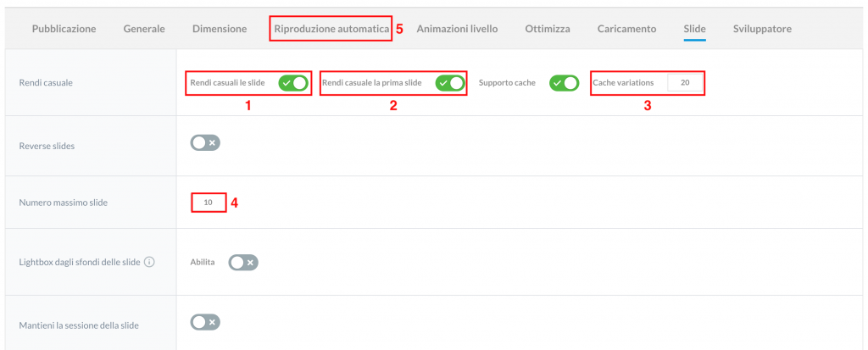Click Lightbox dagli sfondi delle slide label
Viewport: 868px width, 350px height.
80,262
